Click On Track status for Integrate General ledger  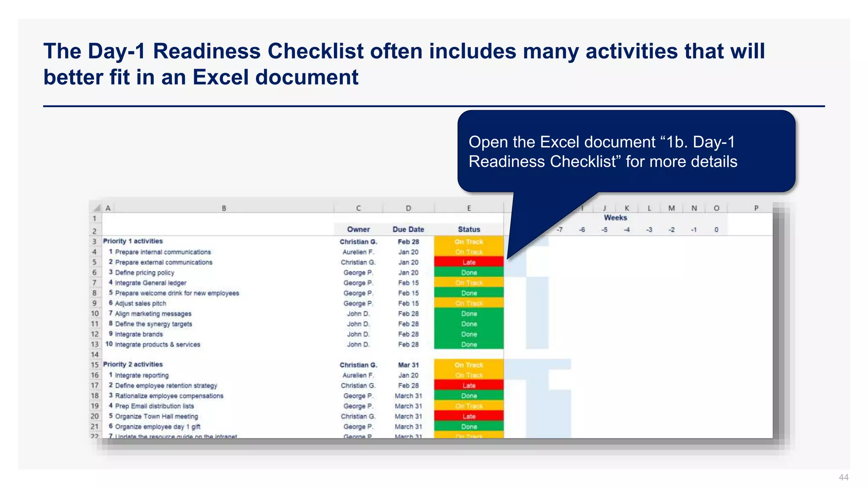[x=469, y=283]
